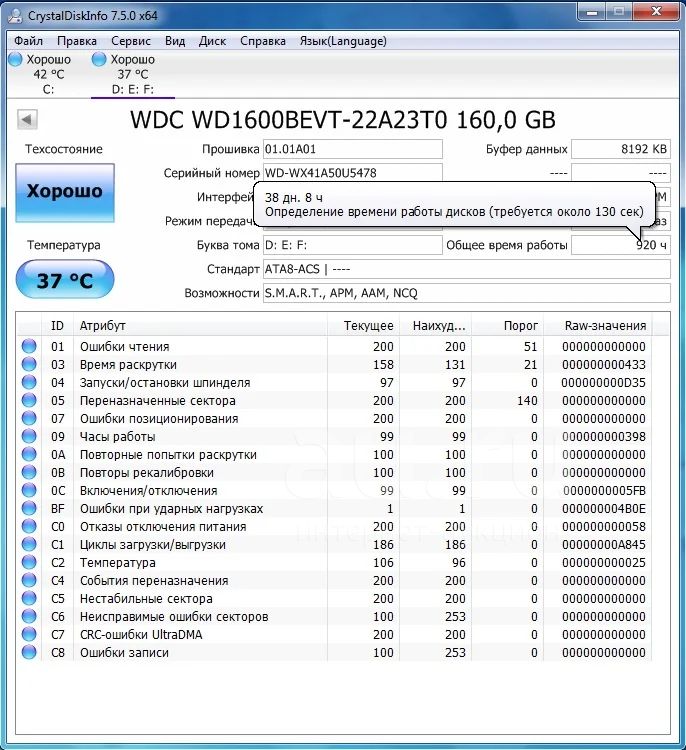Image resolution: width=686 pixels, height=750 pixels.
Task: Click the blue health circle above C:
Action: tap(16, 59)
